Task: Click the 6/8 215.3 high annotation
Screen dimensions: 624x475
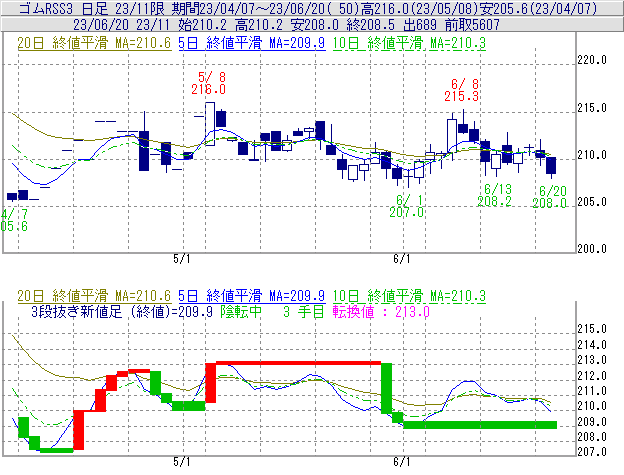Action: (x=462, y=90)
